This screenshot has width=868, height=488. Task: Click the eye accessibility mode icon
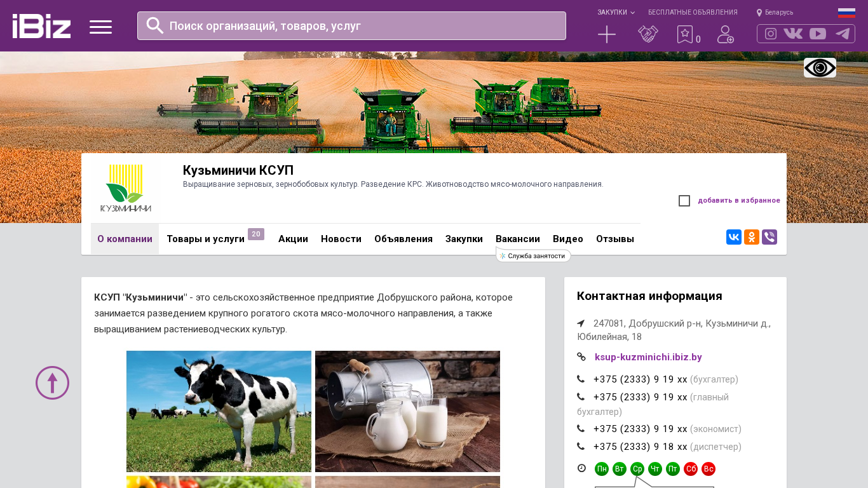point(820,67)
